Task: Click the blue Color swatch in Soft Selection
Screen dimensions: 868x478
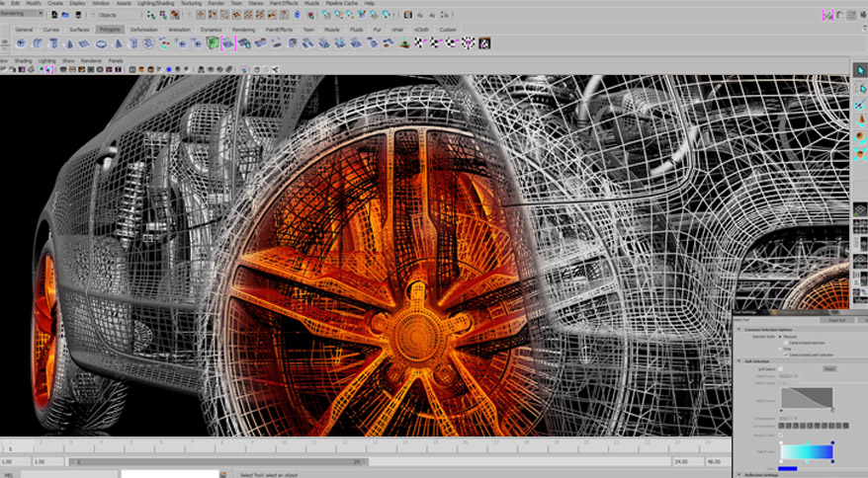Action: (787, 468)
